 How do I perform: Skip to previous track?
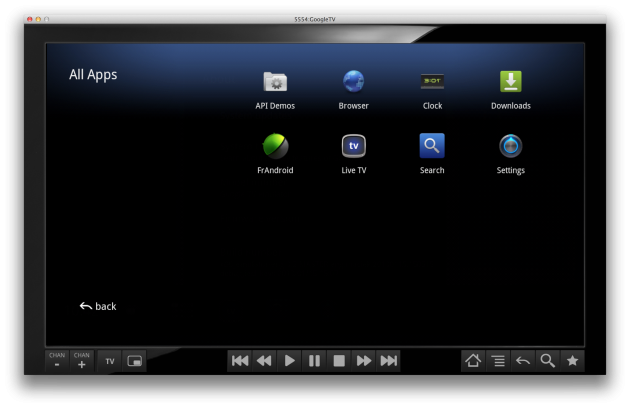(x=240, y=361)
